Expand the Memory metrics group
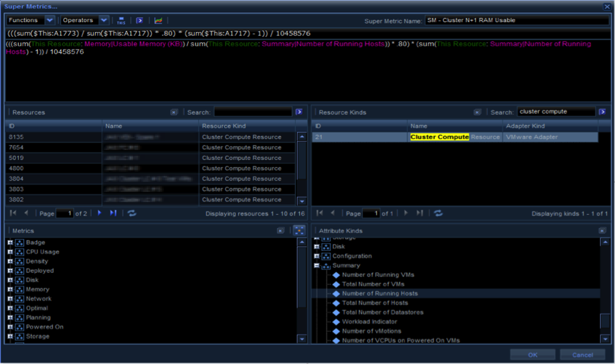This screenshot has width=615, height=364. pyautogui.click(x=10, y=290)
